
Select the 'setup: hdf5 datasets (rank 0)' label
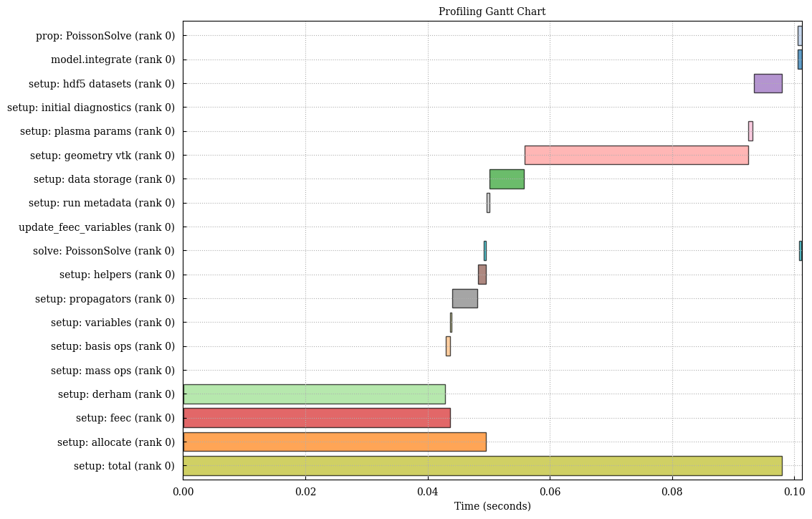pyautogui.click(x=102, y=83)
